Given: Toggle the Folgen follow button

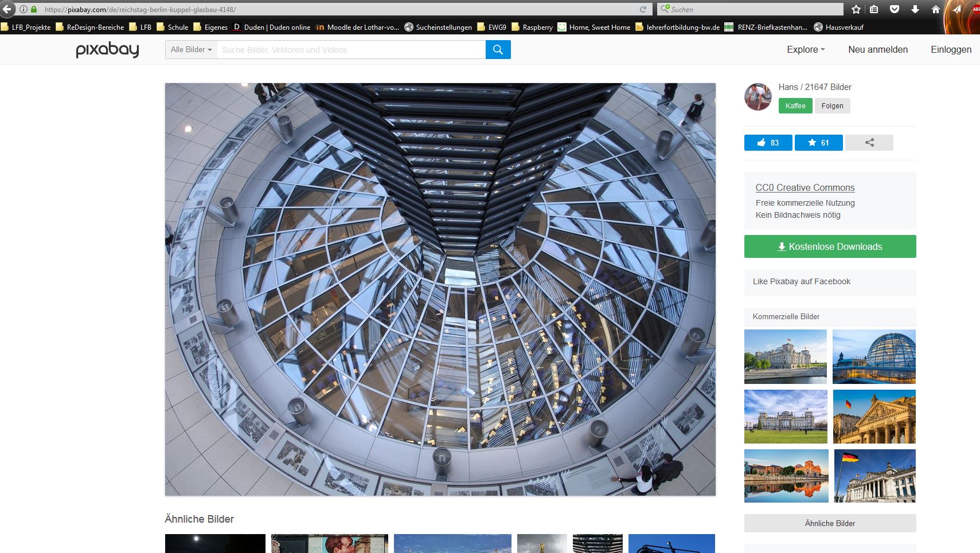Looking at the screenshot, I should pos(832,106).
